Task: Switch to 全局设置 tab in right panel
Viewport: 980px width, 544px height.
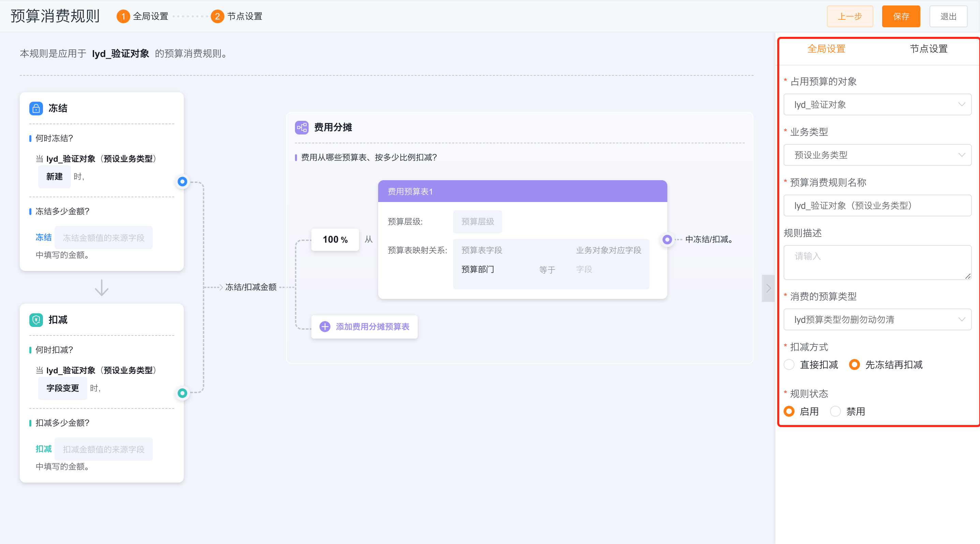Action: click(826, 49)
